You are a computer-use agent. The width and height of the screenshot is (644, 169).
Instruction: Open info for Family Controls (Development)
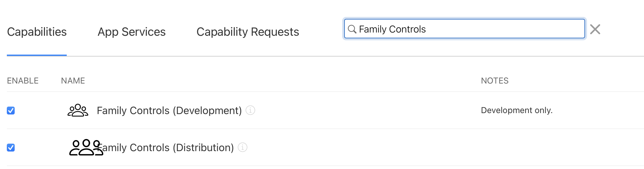[x=250, y=110]
